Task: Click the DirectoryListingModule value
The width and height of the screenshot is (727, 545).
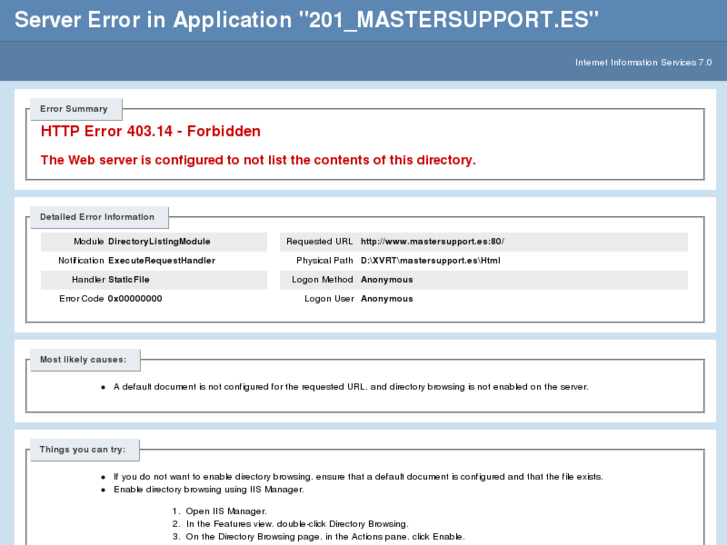Action: 159,241
